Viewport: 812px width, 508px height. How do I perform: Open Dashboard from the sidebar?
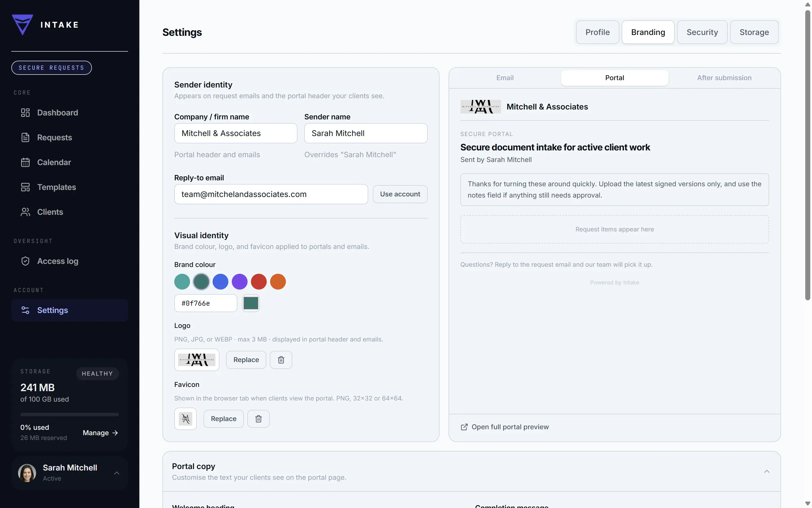click(x=69, y=113)
